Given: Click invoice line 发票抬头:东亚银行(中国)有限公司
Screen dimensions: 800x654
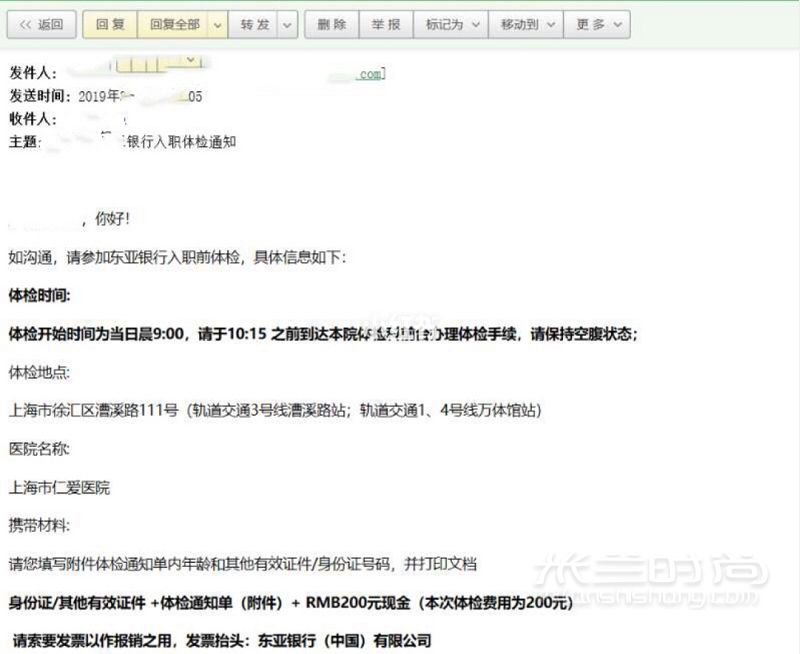Looking at the screenshot, I should click(309, 641).
